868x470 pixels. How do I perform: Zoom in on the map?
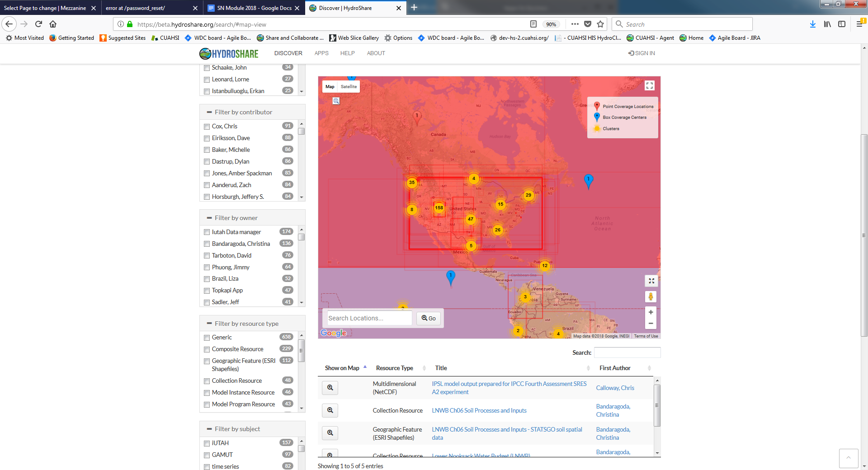coord(651,312)
